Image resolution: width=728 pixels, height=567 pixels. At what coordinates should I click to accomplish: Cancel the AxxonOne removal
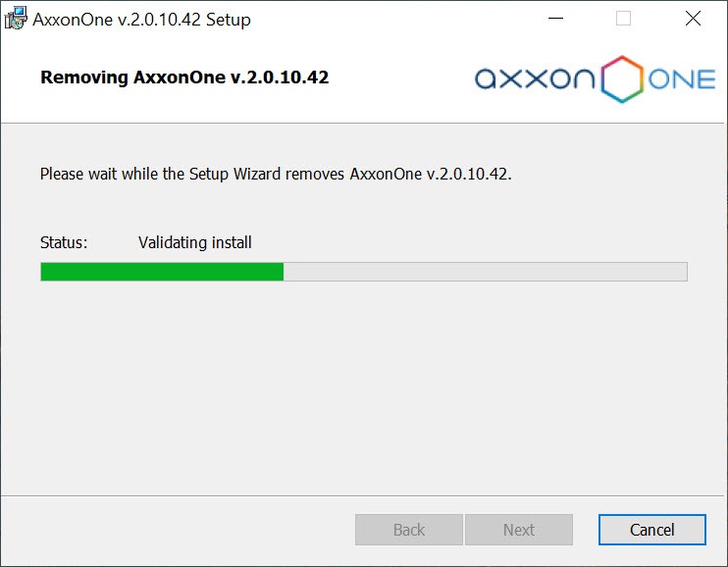(651, 530)
